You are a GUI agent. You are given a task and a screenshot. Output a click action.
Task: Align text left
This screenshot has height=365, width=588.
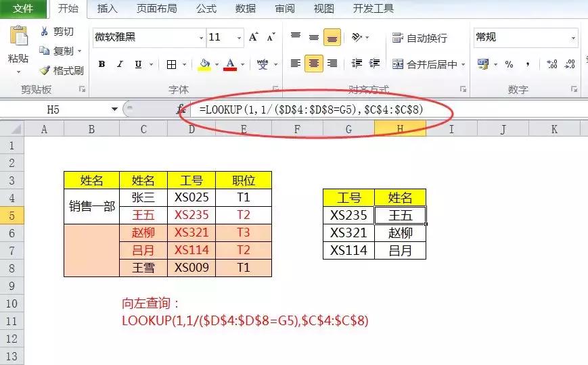tap(296, 64)
